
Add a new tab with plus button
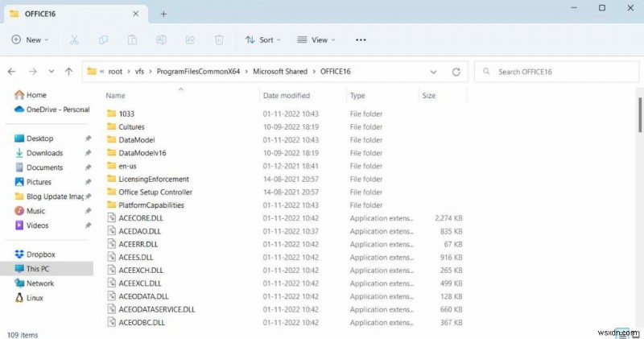pyautogui.click(x=163, y=14)
